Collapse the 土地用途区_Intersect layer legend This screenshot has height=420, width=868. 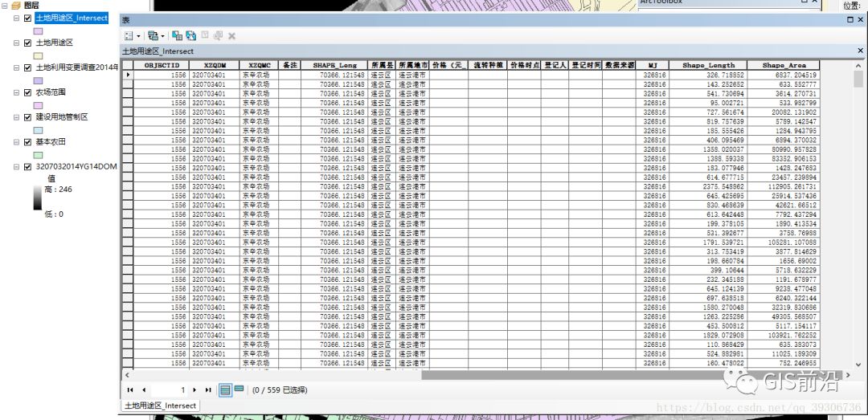coord(16,18)
